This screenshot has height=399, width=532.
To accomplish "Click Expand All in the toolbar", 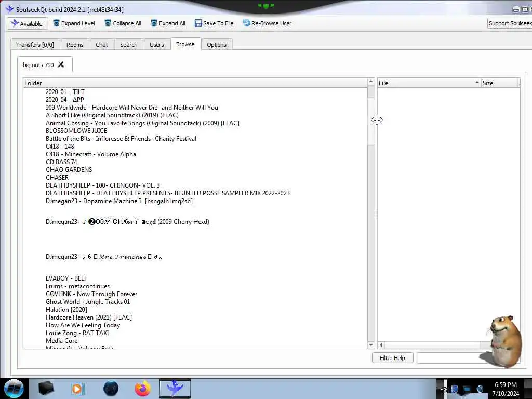I will point(168,23).
